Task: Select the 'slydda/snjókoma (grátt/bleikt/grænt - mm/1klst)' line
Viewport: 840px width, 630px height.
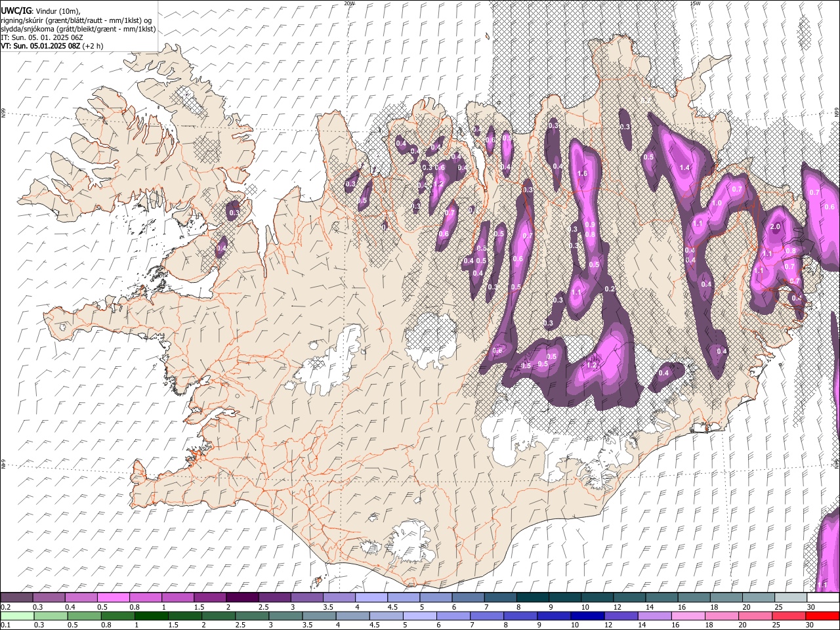Action: pyautogui.click(x=78, y=29)
